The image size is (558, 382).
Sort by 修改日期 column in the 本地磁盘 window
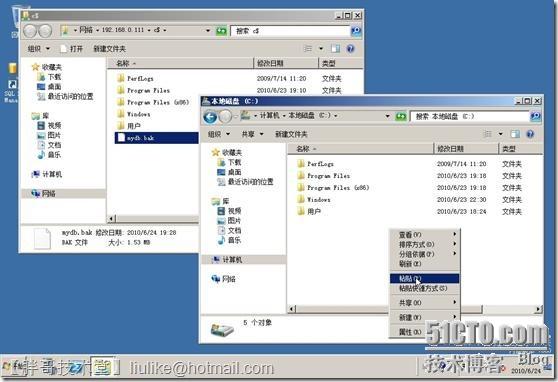(466, 149)
